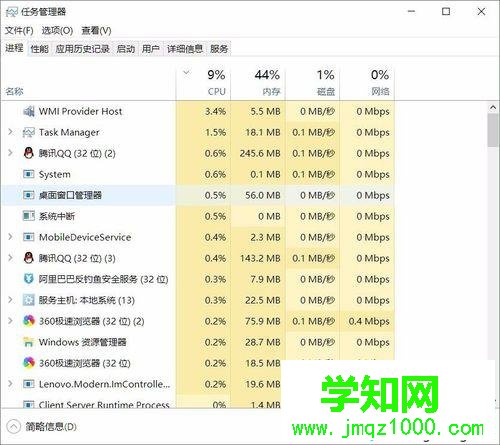Click the Lenovo.Modern.ImController process icon
Screen dimensions: 500x445
(29, 384)
